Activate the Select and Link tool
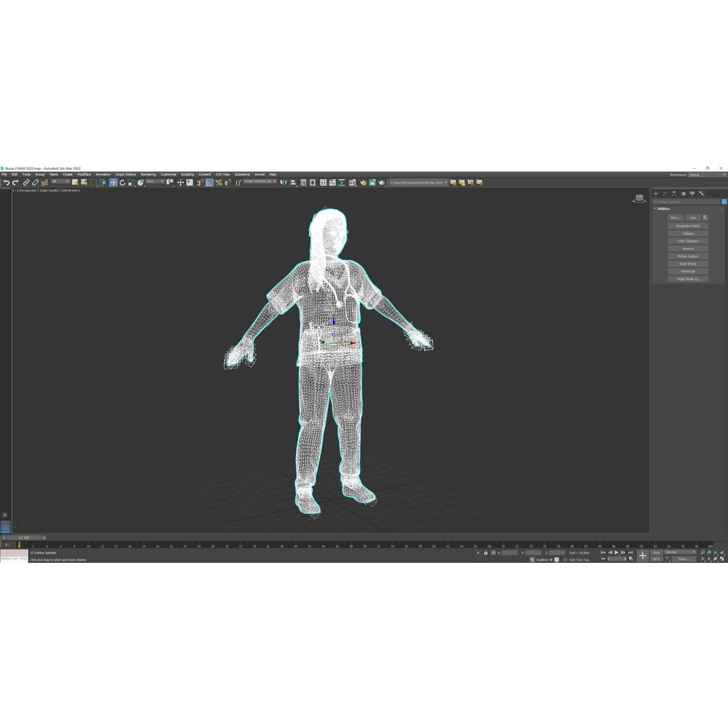 tap(26, 183)
